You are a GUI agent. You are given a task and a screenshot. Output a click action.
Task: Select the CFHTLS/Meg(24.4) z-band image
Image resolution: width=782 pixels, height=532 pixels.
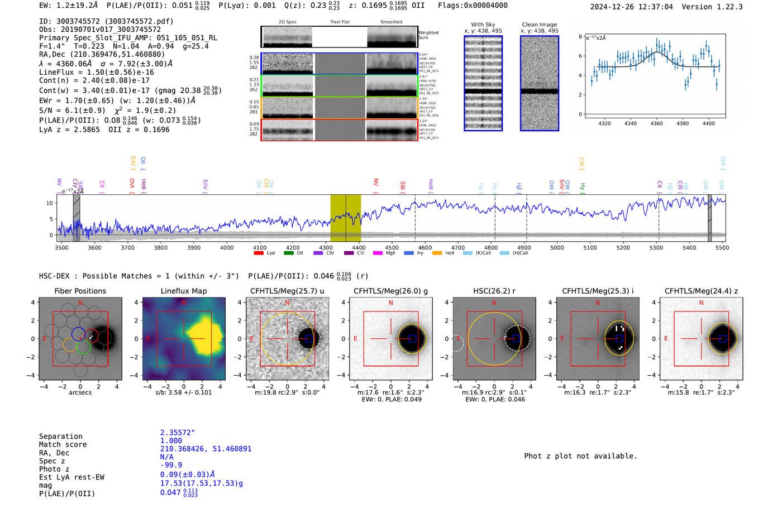click(701, 339)
